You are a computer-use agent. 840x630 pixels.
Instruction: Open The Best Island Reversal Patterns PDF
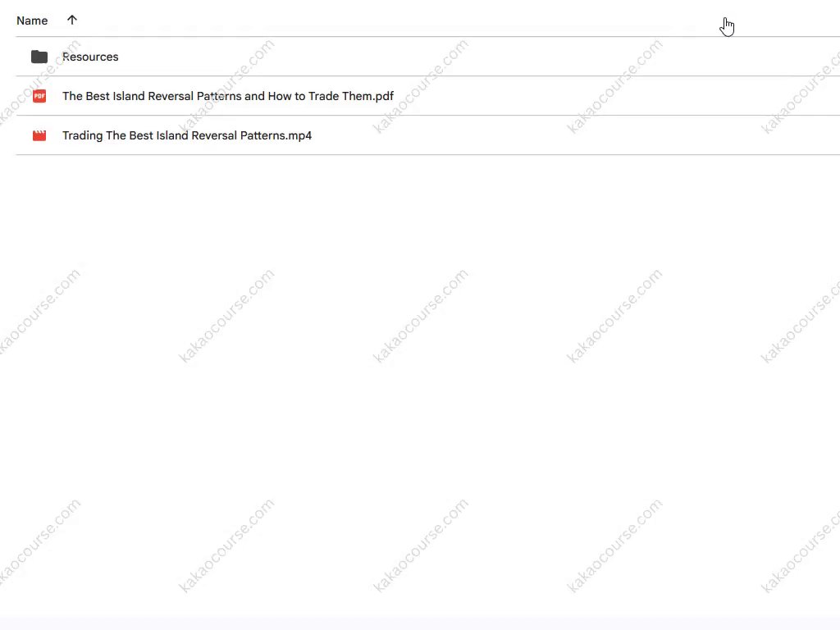(228, 97)
